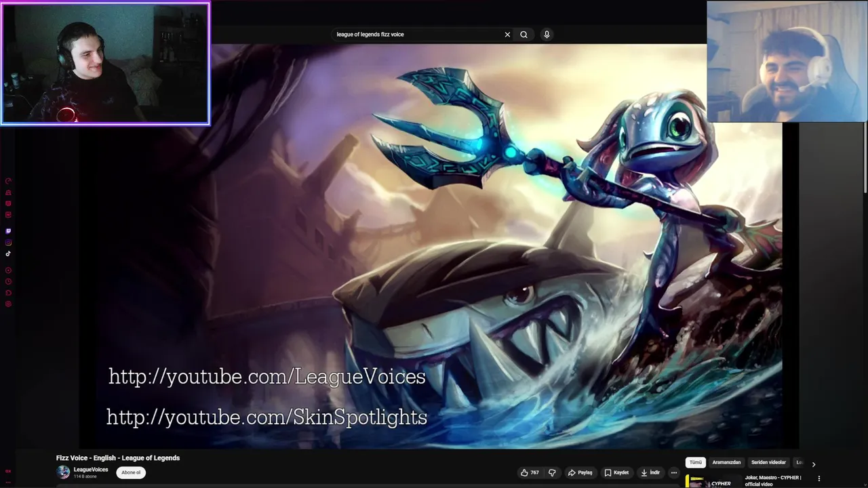The height and width of the screenshot is (488, 868).
Task: Start voice search with the microphone icon
Action: (547, 35)
